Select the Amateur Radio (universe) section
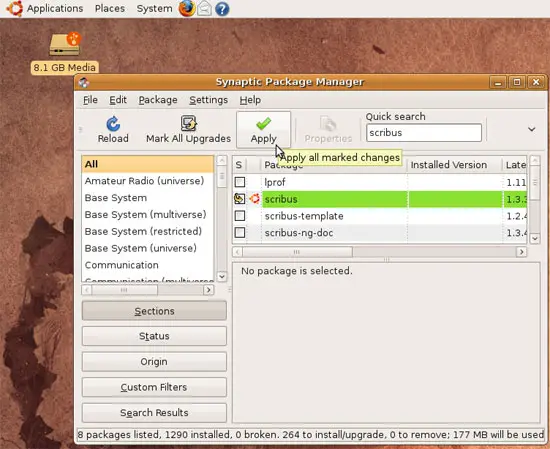Viewport: 550px width, 449px height. click(x=148, y=181)
